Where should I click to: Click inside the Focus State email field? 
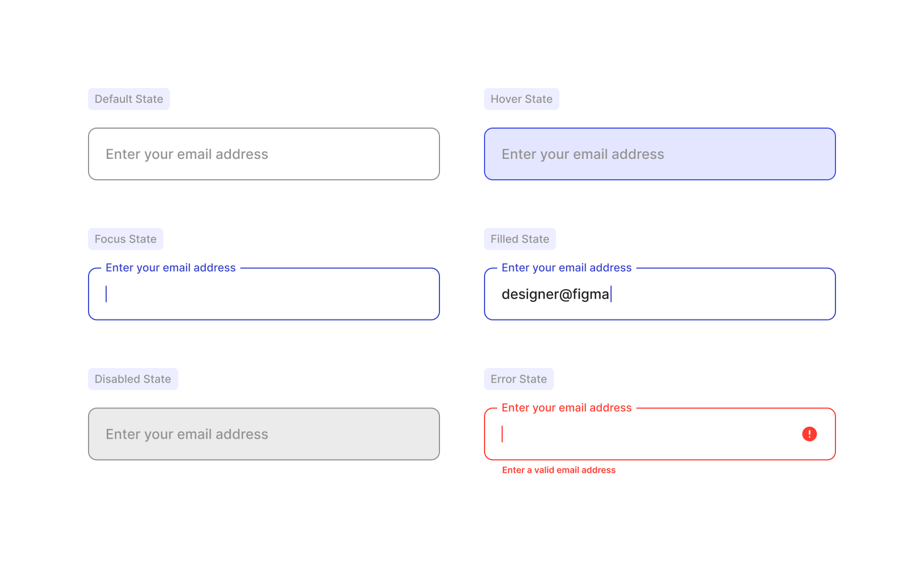coord(264,294)
